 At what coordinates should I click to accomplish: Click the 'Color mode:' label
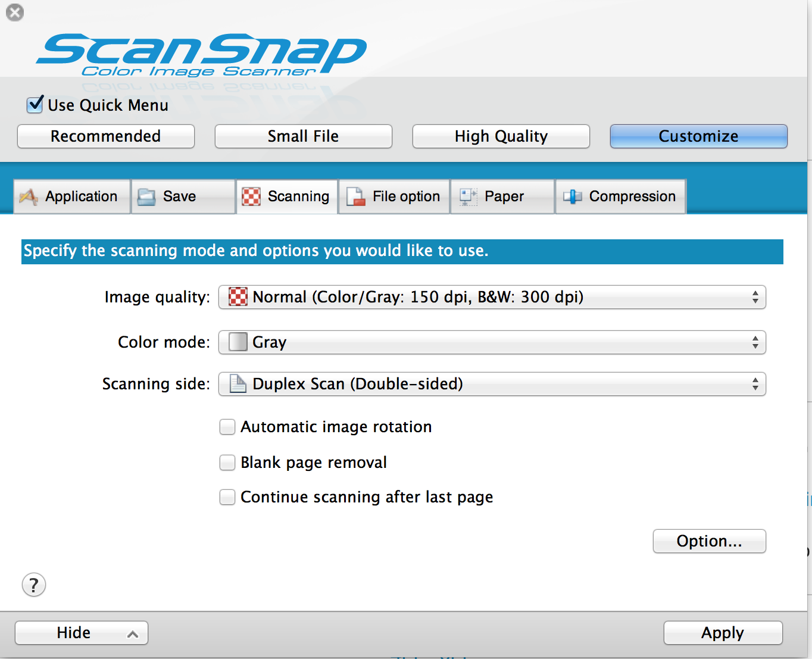pos(164,342)
